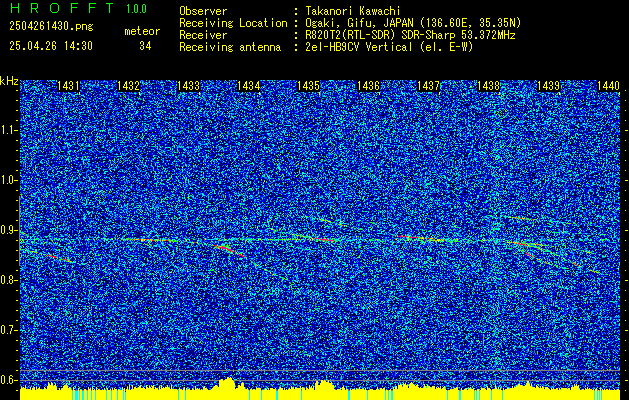Click the version number 1.0.0

pyautogui.click(x=136, y=9)
